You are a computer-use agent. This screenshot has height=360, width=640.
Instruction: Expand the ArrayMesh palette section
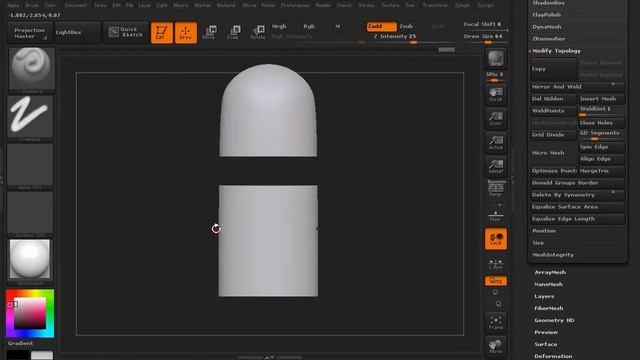point(550,272)
